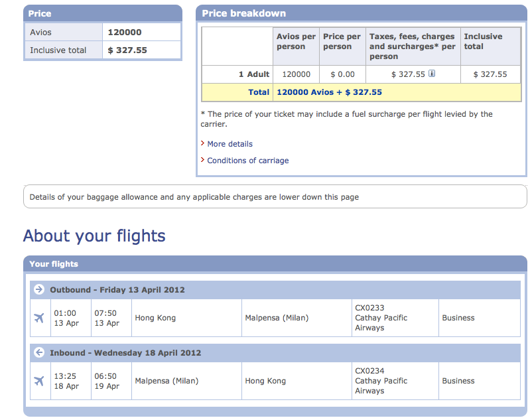
Task: Click the Avios value 120000 in Price box
Action: click(125, 33)
